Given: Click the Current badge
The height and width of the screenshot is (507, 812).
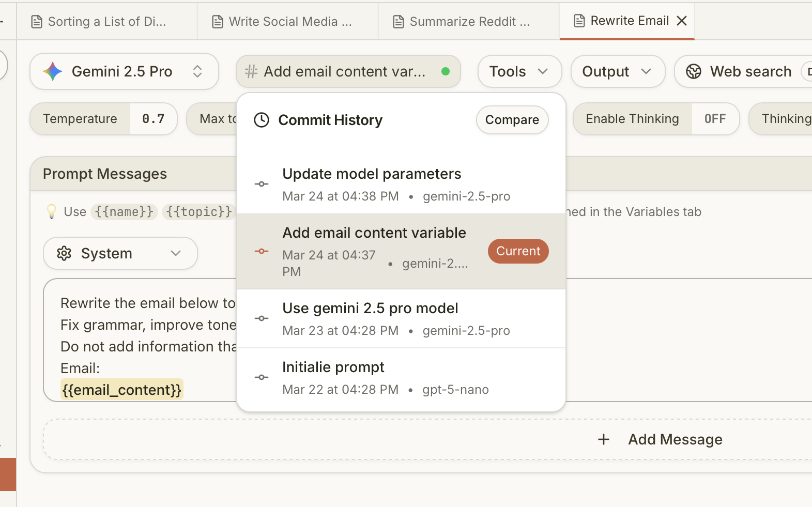Looking at the screenshot, I should tap(518, 251).
